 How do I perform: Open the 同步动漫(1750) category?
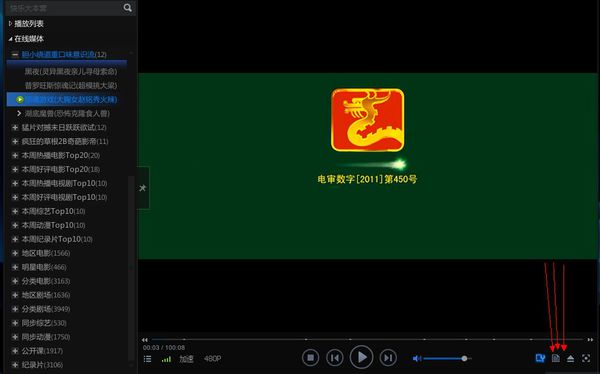coord(46,337)
